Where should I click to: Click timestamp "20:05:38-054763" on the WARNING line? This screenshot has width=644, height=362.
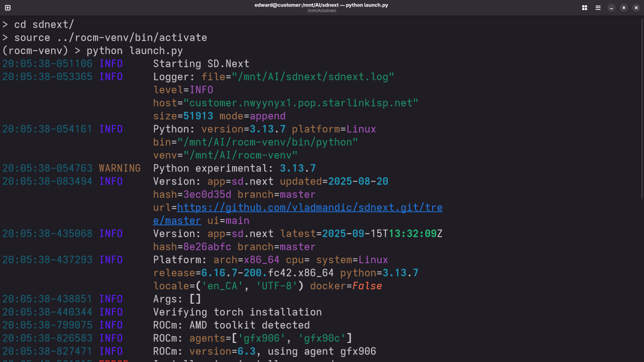(x=47, y=168)
